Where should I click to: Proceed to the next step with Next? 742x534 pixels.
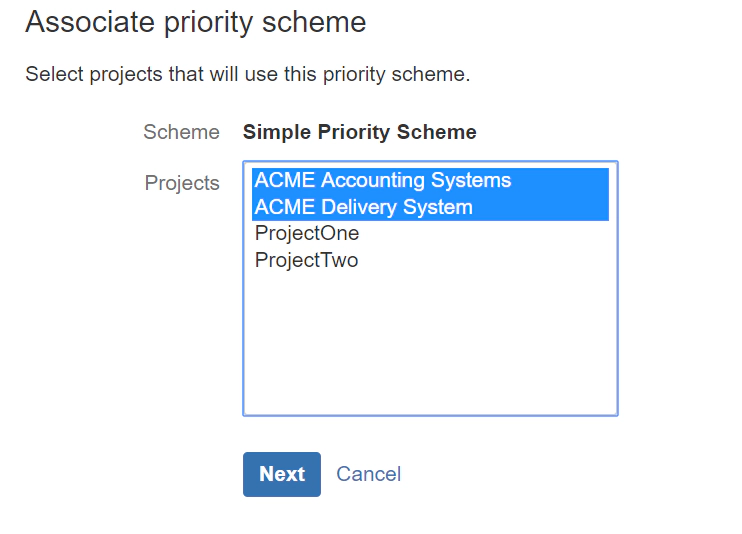coord(282,474)
